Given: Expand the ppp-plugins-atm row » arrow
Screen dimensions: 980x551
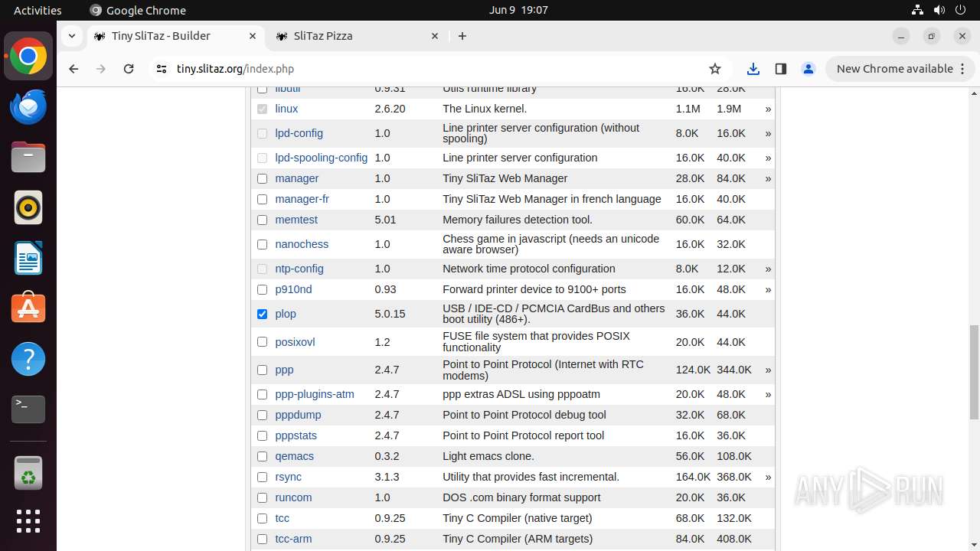Looking at the screenshot, I should [x=768, y=394].
